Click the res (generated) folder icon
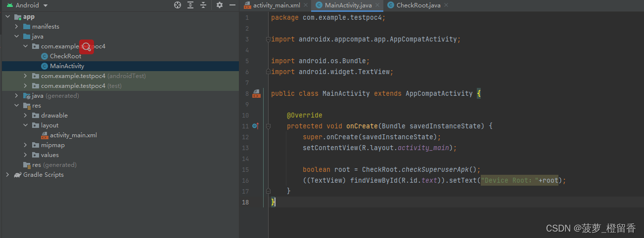 tap(27, 165)
